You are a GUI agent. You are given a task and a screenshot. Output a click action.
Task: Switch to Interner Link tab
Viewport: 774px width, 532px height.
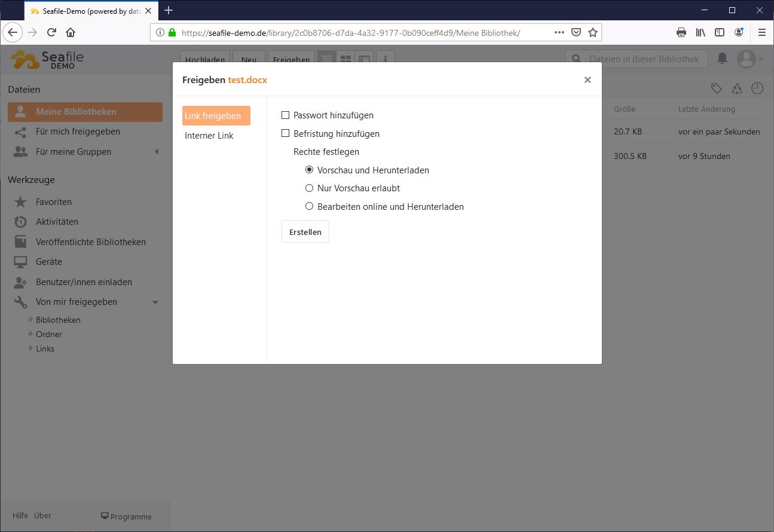[209, 136]
